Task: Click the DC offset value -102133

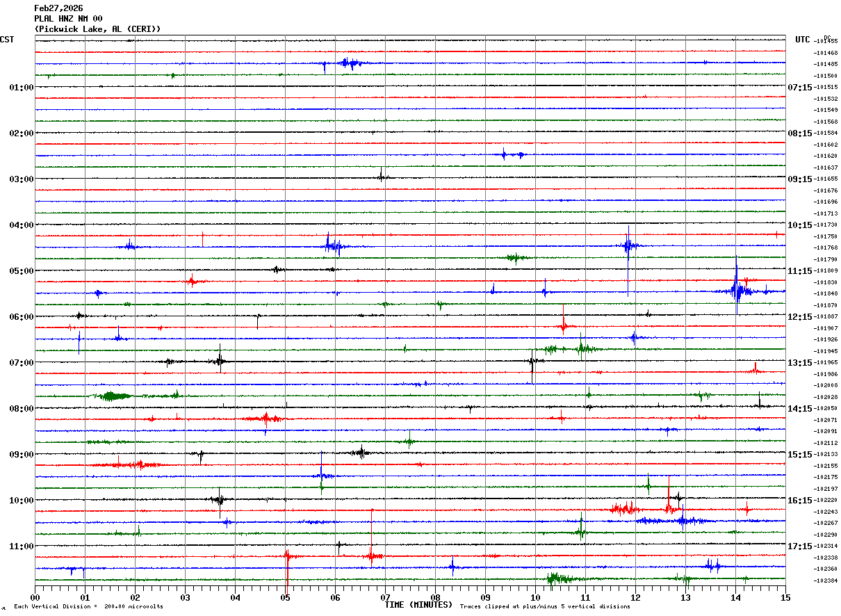Action: coord(825,454)
